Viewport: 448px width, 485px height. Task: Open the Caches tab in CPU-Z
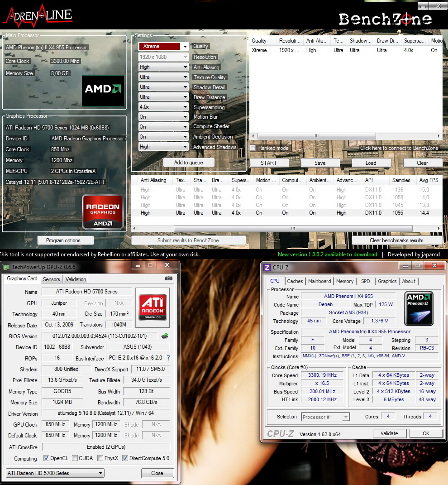coord(295,281)
